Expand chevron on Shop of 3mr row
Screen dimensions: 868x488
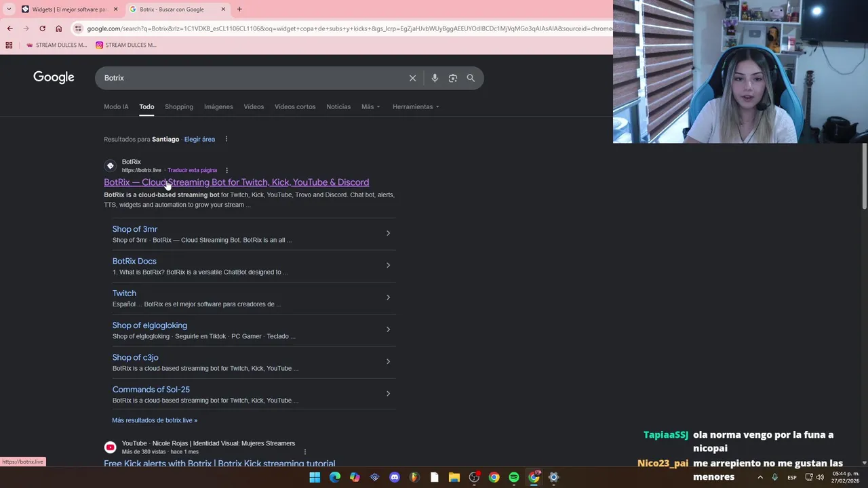point(388,233)
